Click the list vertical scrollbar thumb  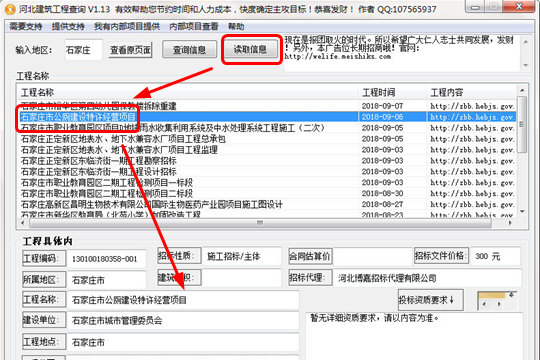coord(522,124)
